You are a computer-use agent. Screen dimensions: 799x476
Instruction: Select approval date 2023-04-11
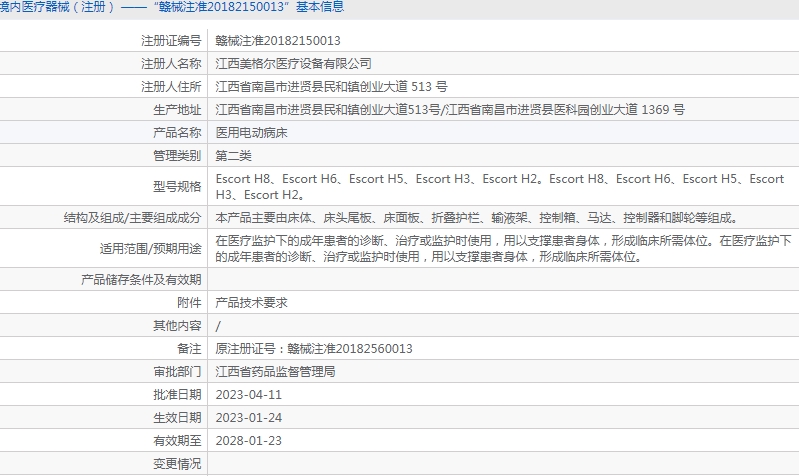click(249, 395)
